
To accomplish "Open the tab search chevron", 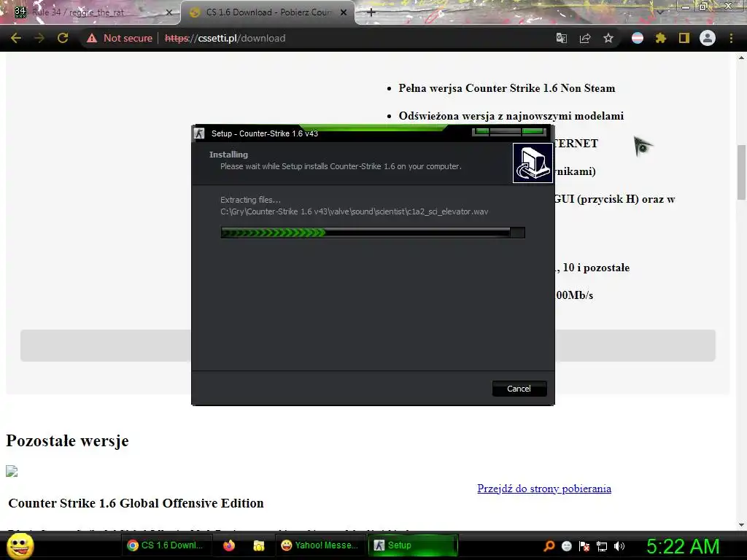I will 660,12.
